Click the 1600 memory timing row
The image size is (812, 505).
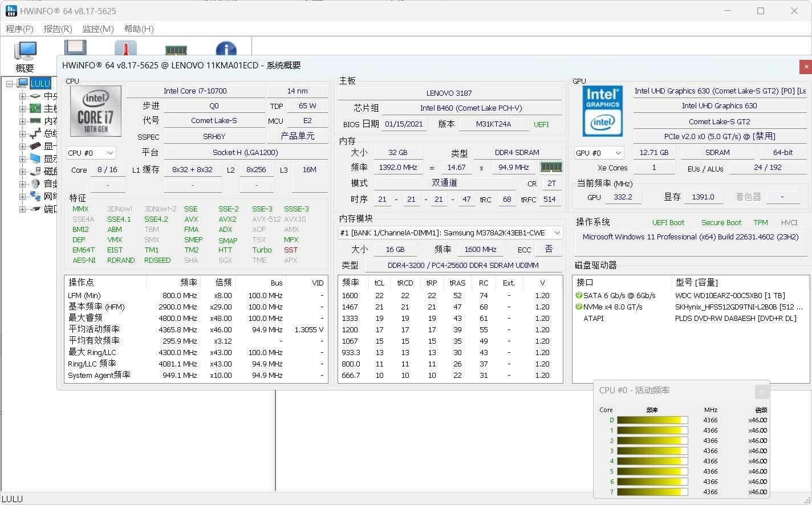tap(450, 295)
